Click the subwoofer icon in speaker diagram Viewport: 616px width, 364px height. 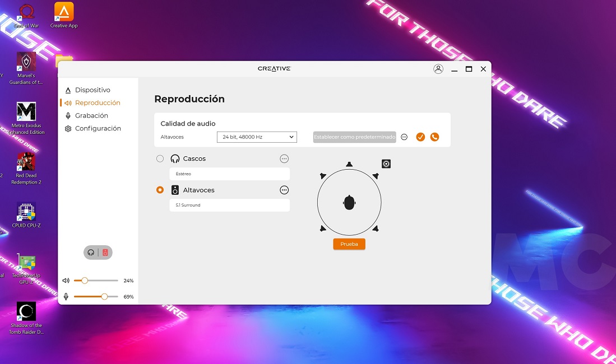[386, 164]
